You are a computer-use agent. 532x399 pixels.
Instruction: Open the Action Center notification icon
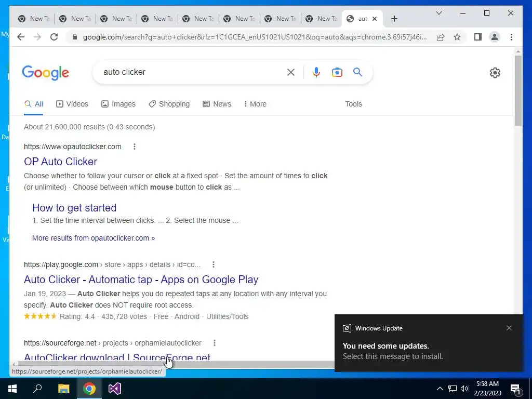click(515, 389)
